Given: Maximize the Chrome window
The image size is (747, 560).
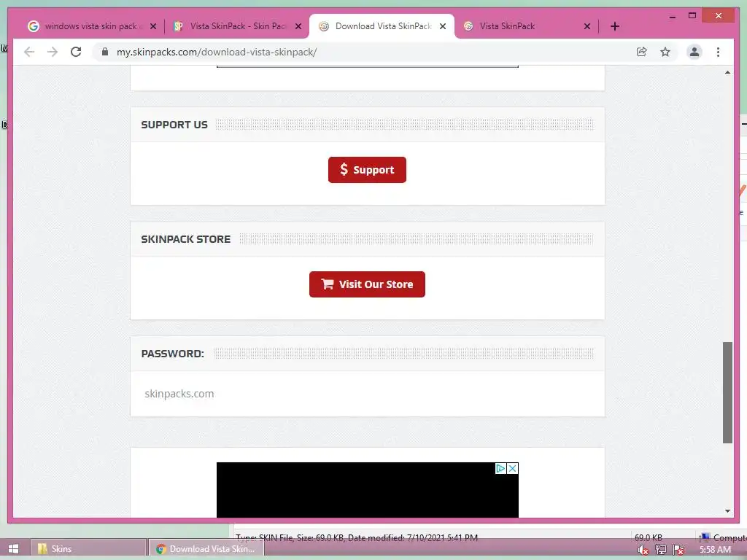Looking at the screenshot, I should [692, 16].
